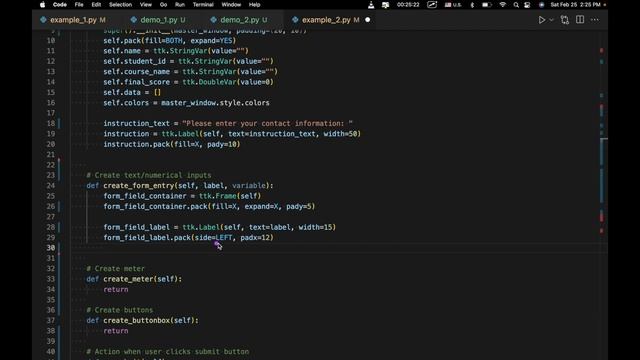Open the Edit menu
Screen dimensions: 640x360
click(96, 5)
